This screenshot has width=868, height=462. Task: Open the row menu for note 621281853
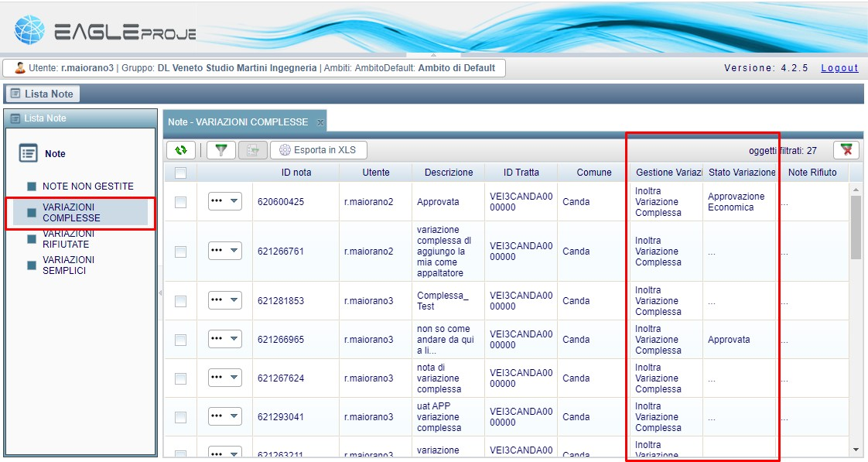[x=225, y=300]
